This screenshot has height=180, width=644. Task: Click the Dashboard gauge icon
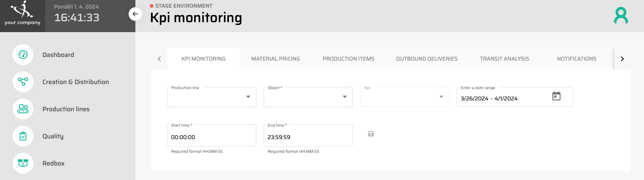coord(23,55)
